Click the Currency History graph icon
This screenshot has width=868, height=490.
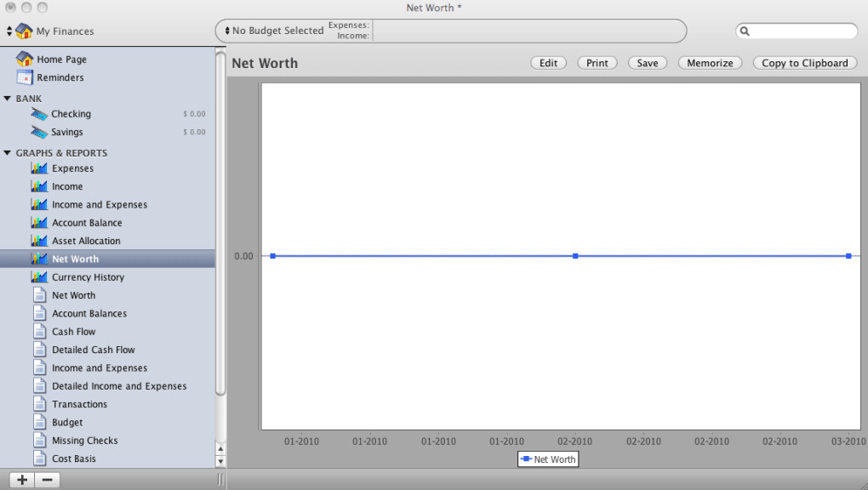point(39,276)
